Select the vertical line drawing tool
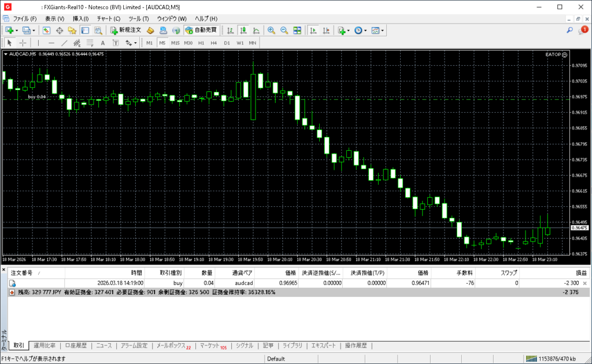The image size is (592, 364). pos(39,43)
